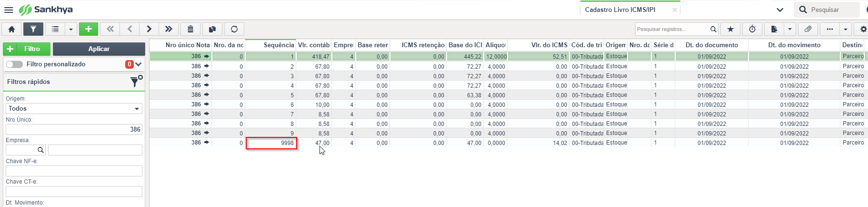Select the 63,38 base value cell
868x207 pixels.
(465, 95)
